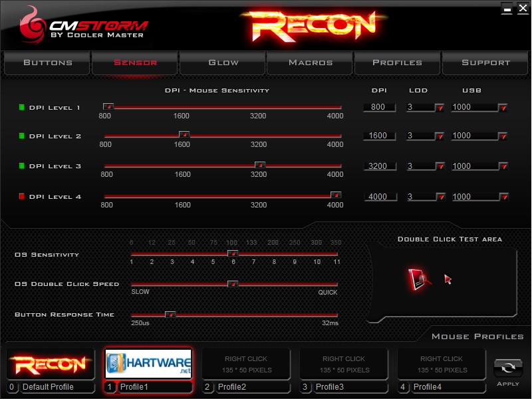Expand the USB rate dropdown for DPI Level 4
The width and height of the screenshot is (532, 399).
click(504, 197)
